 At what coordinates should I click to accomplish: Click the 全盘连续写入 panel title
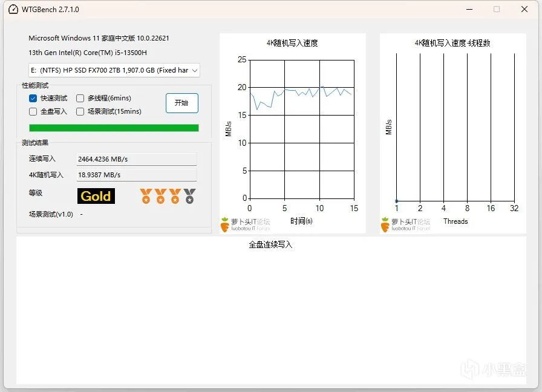pyautogui.click(x=270, y=245)
